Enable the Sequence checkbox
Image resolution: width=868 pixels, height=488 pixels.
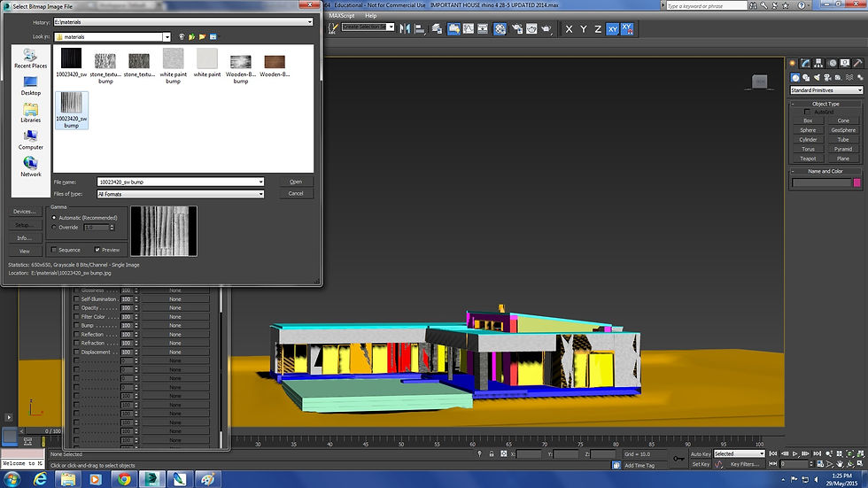54,250
